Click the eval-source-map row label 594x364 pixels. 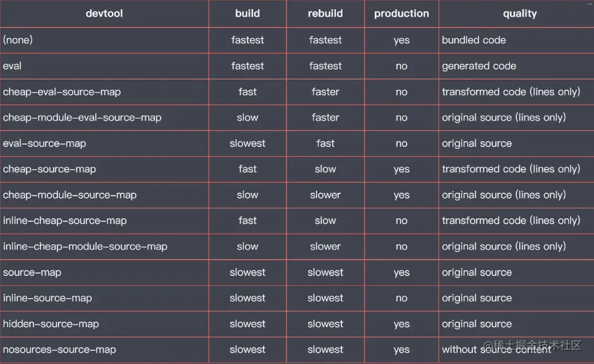coord(44,143)
